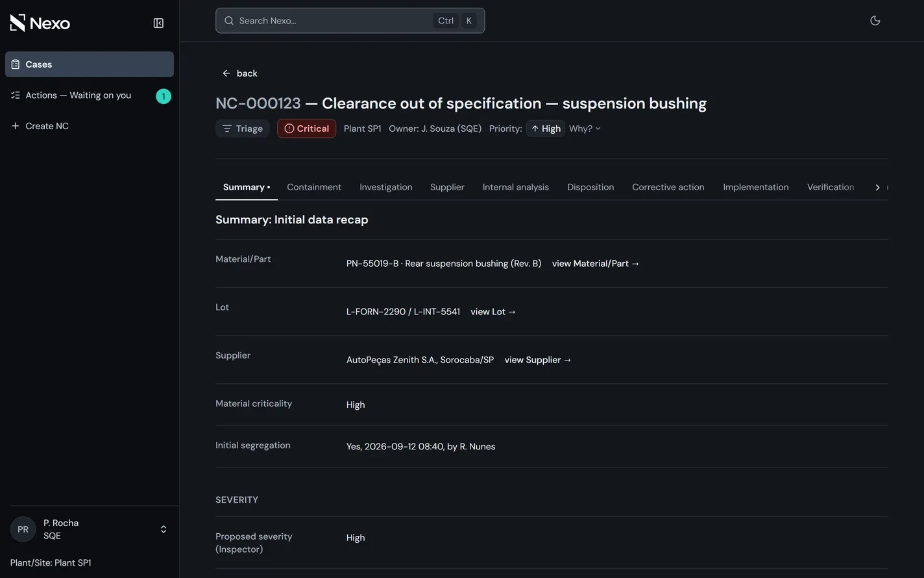Follow the view Lot link
This screenshot has width=924, height=578.
tap(493, 312)
